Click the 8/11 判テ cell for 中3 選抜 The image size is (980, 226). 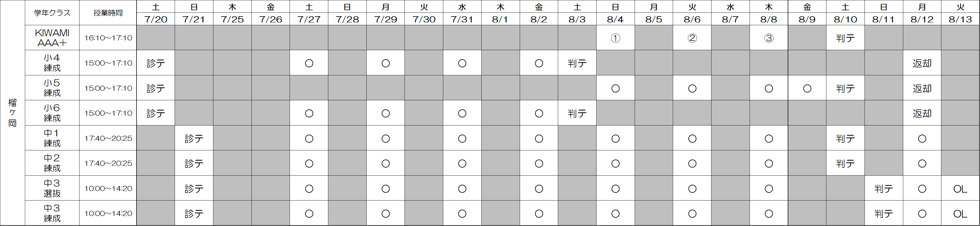coord(883,188)
